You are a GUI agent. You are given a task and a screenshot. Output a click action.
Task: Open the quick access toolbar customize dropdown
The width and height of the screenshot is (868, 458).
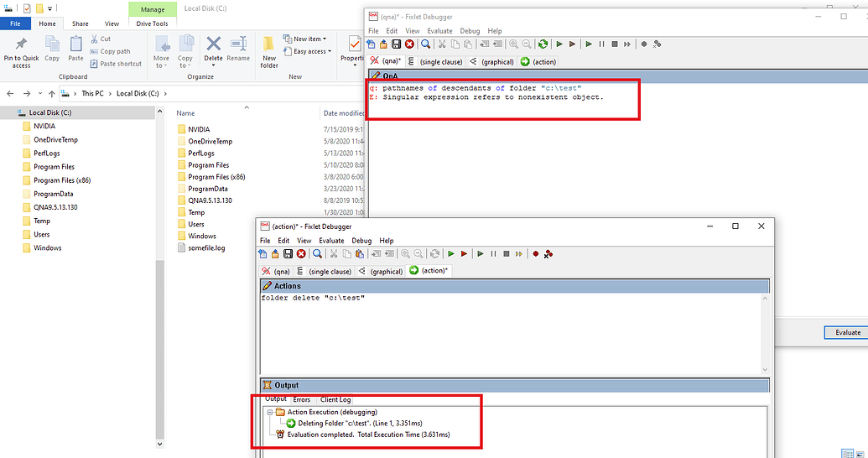49,8
